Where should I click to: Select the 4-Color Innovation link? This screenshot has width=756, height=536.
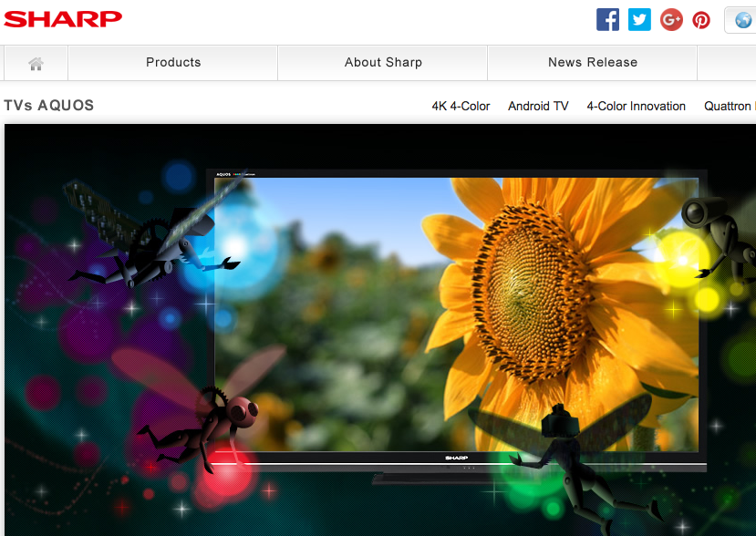636,107
